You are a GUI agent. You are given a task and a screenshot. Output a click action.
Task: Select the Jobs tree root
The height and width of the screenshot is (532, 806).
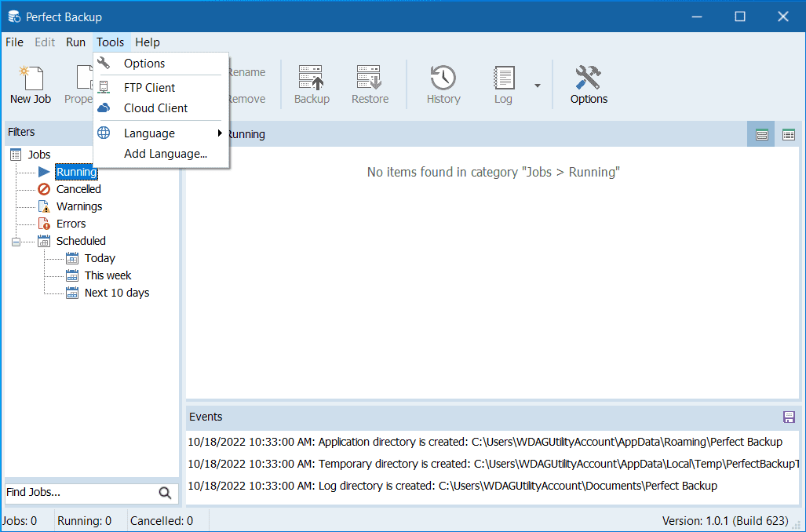[39, 155]
